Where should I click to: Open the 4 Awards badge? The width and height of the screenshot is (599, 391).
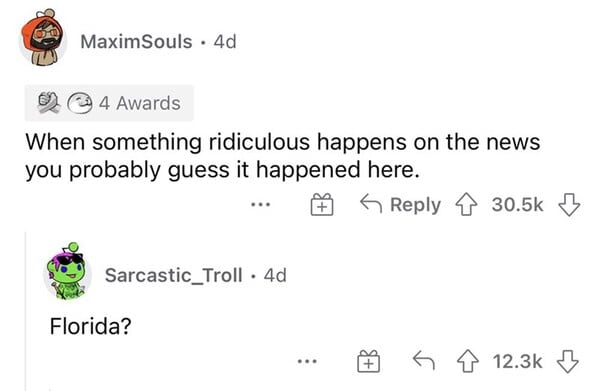coord(109,103)
